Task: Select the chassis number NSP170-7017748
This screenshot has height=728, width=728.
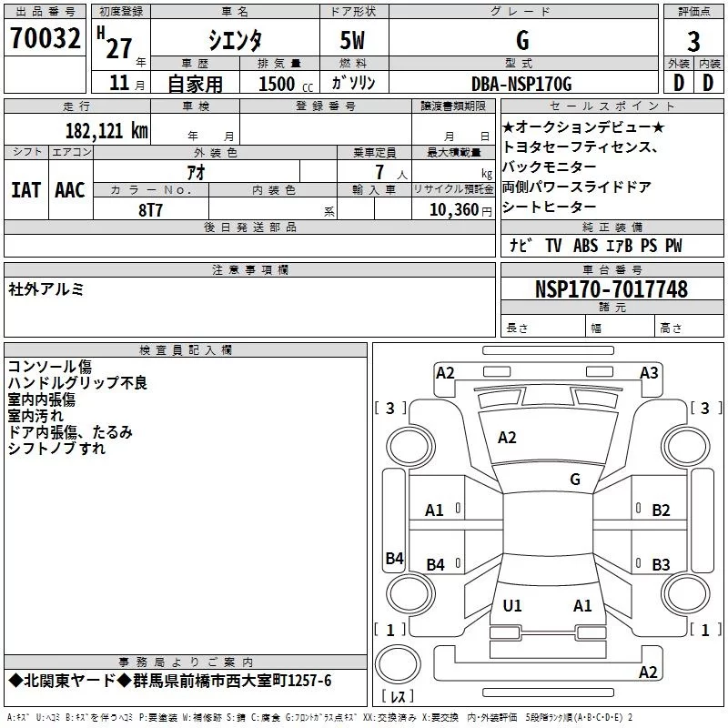Action: (612, 288)
